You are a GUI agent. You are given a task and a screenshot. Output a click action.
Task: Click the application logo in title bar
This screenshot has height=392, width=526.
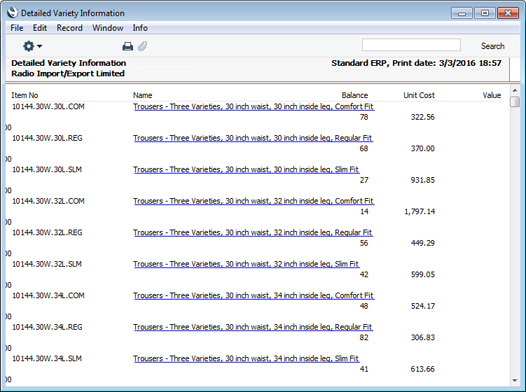tap(12, 13)
